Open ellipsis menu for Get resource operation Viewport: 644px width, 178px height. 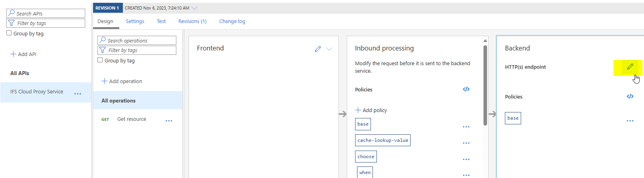click(x=169, y=121)
